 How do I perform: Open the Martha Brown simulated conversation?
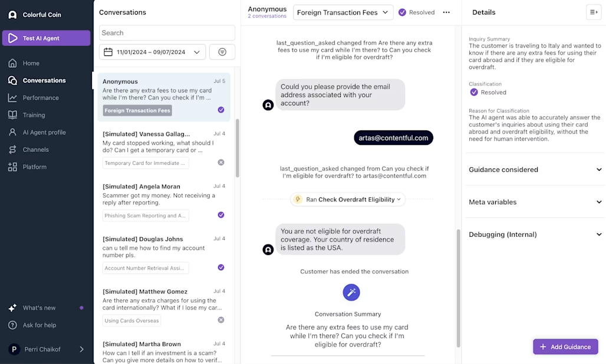point(164,350)
